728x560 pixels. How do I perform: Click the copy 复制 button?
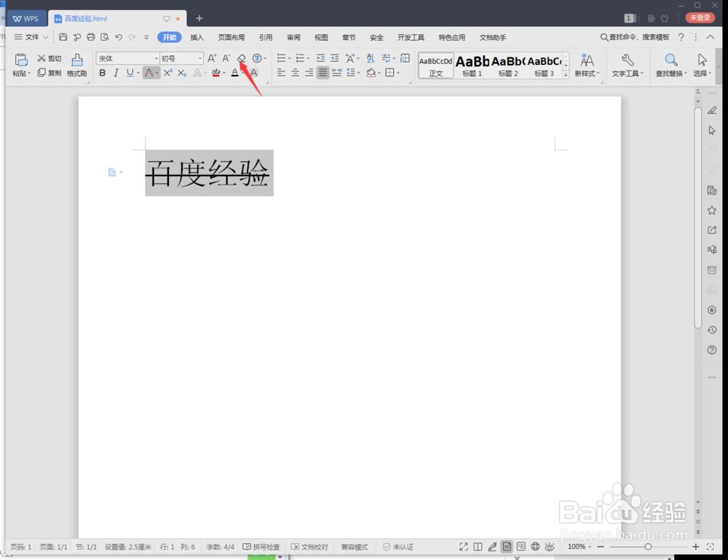tap(50, 73)
